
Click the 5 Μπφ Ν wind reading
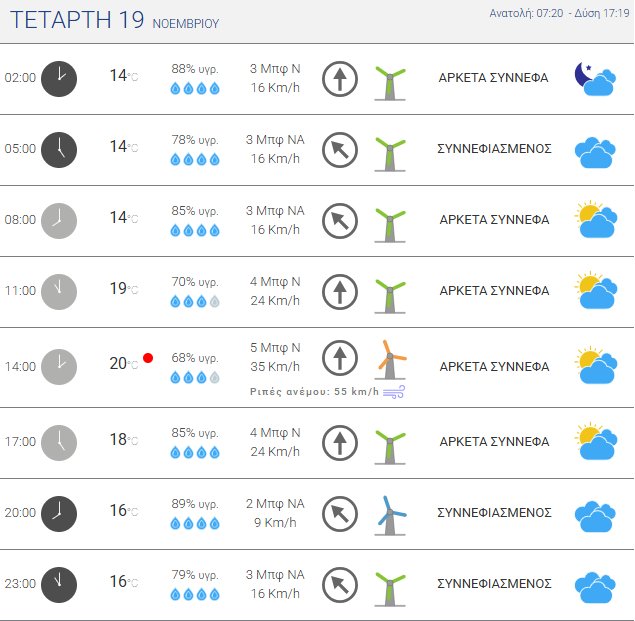pyautogui.click(x=275, y=349)
